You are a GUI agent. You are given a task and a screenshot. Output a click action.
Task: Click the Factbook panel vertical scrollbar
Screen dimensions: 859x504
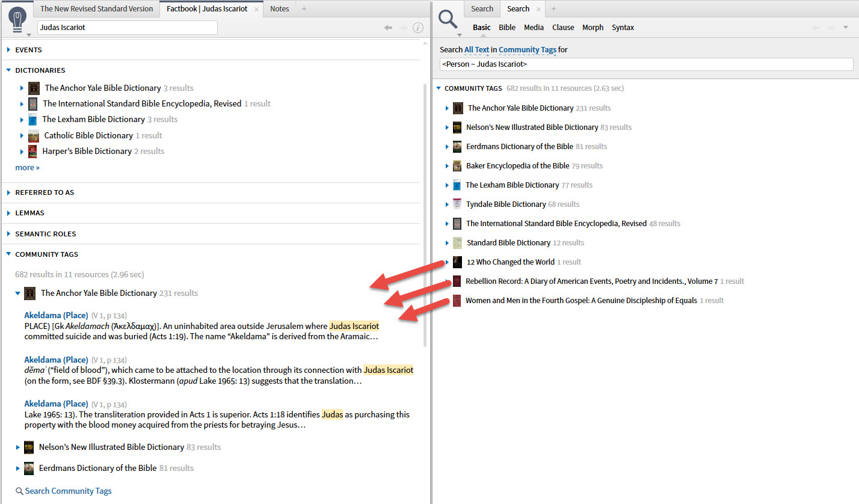pos(426,215)
